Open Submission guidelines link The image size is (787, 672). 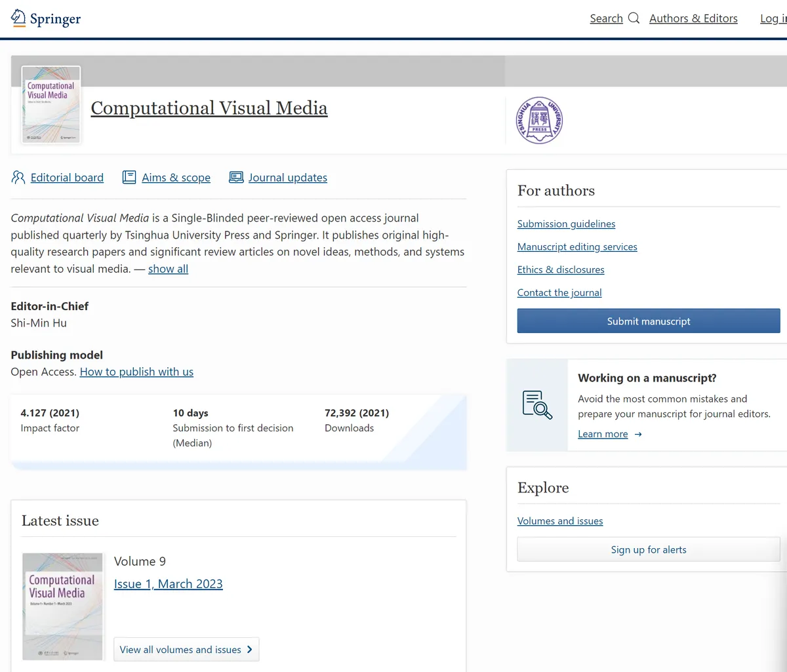pyautogui.click(x=566, y=224)
